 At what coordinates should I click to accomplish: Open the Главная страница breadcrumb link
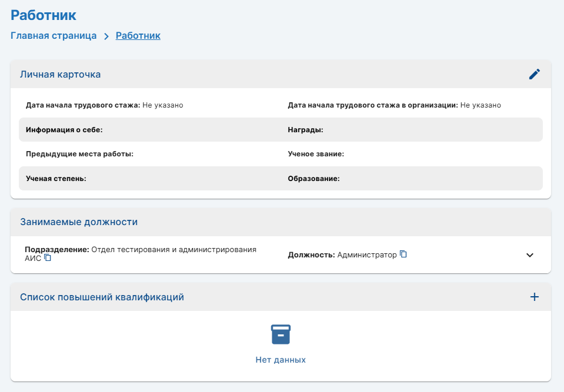point(54,36)
